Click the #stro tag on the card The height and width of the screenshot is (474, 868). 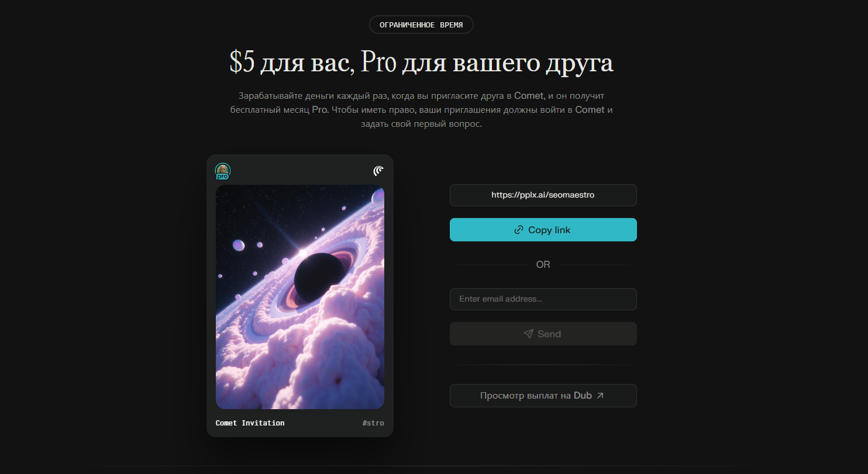coord(373,423)
